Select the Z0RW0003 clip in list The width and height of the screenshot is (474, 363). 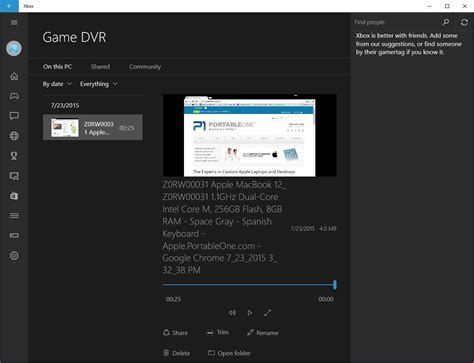[x=93, y=127]
